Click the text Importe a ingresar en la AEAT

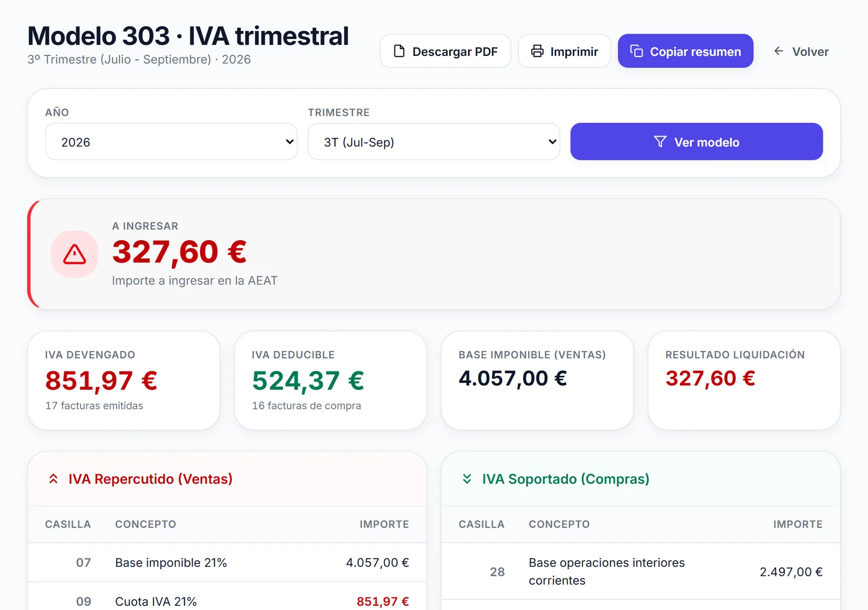[x=195, y=281]
